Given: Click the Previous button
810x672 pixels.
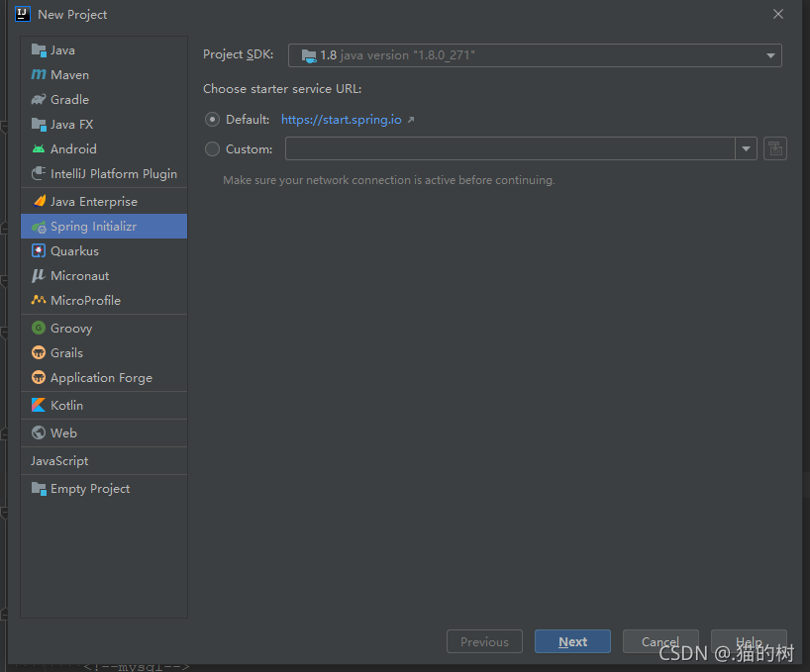Looking at the screenshot, I should pyautogui.click(x=484, y=641).
